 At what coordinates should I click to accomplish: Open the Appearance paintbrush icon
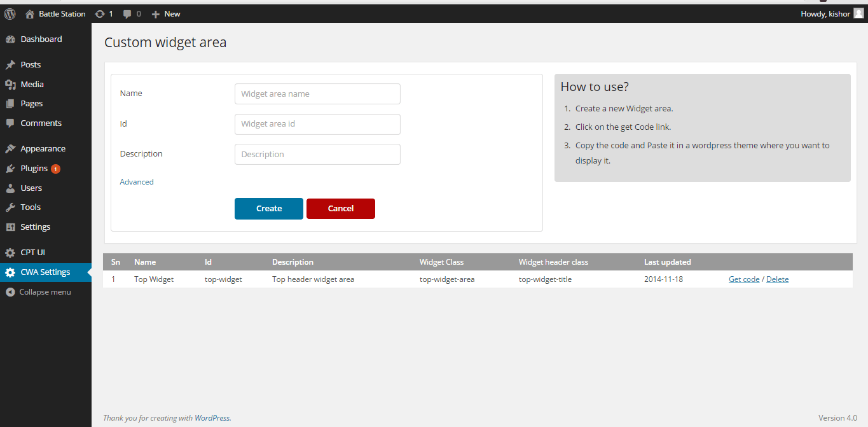[11, 148]
